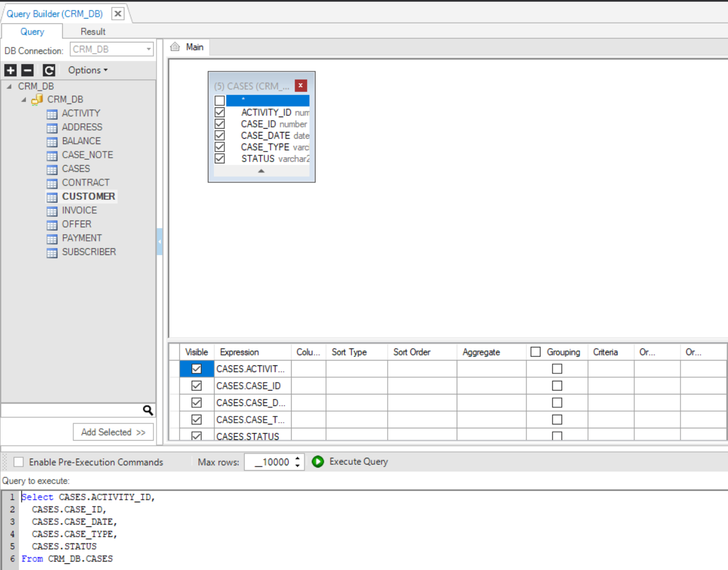728x570 pixels.
Task: Enable Pre-Execution Commands checkbox
Action: (x=19, y=462)
